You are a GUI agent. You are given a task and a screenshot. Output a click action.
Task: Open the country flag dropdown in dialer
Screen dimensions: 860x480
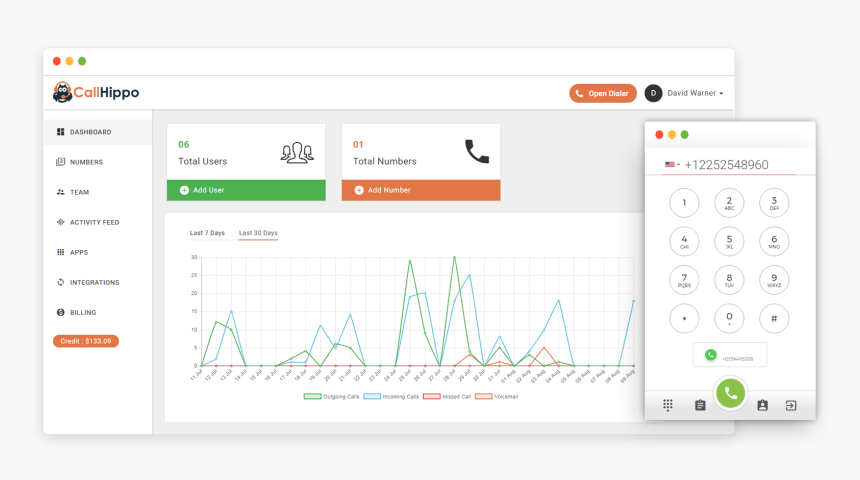point(672,165)
